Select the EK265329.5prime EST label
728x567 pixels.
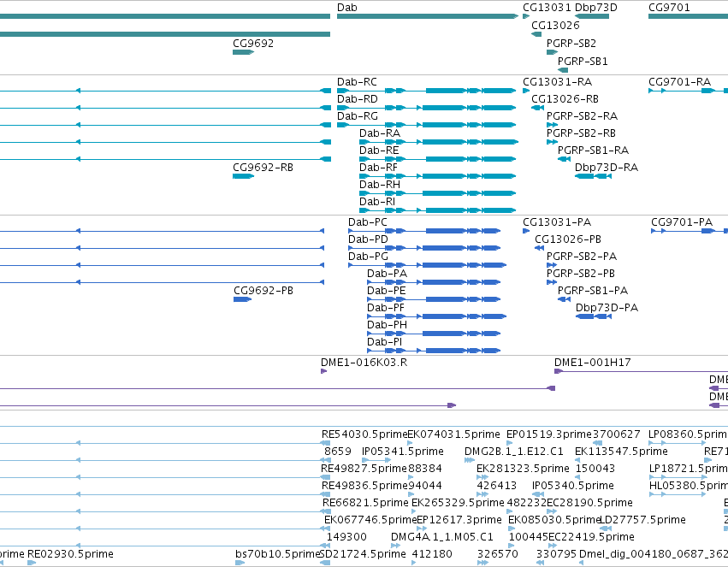click(458, 503)
